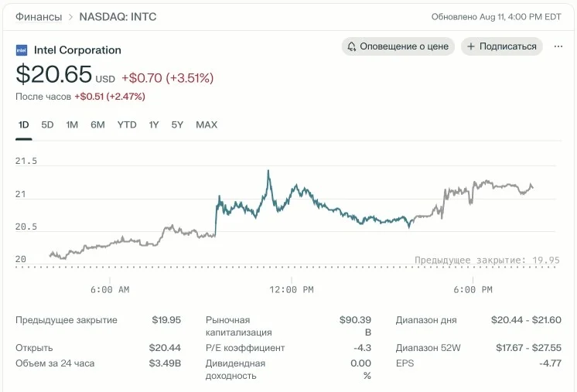Click the После часов +$0.51 (+2.47%) value
Image resolution: width=577 pixels, height=392 pixels.
tap(80, 97)
